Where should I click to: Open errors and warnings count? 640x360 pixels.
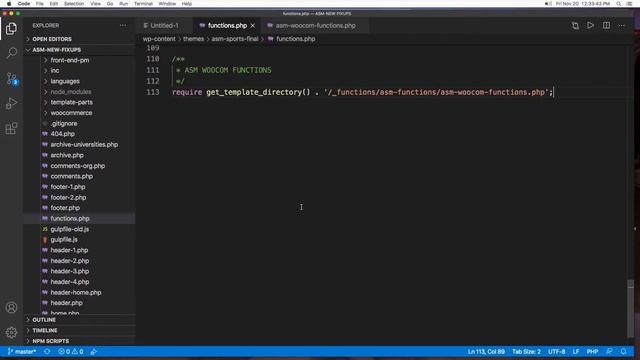tap(71, 351)
